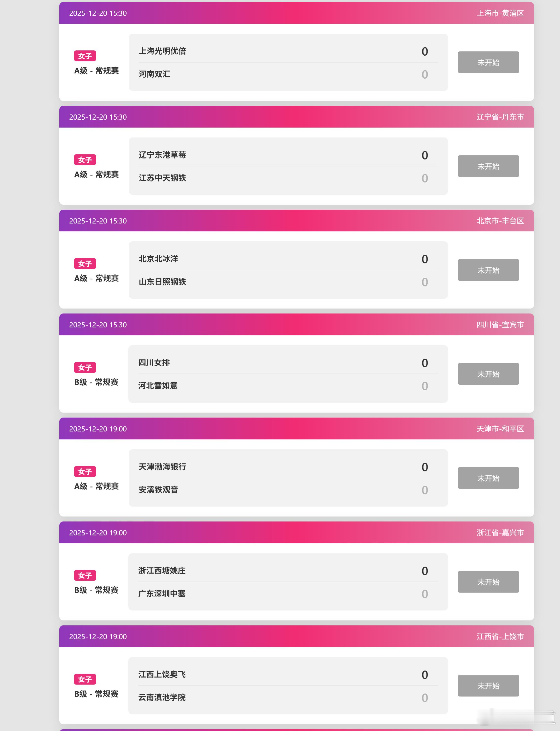The image size is (560, 731).
Task: Open team 广东深圳中塞
Action: pyautogui.click(x=162, y=593)
